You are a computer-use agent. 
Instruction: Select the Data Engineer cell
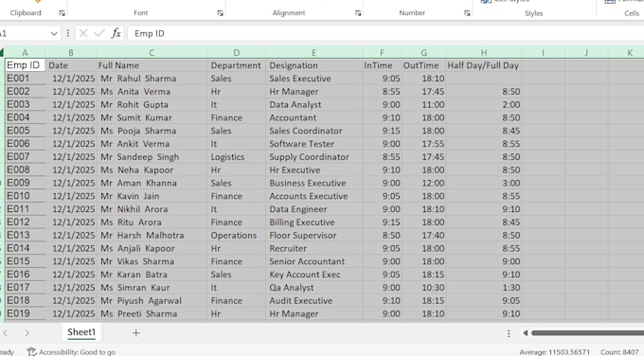[x=313, y=209]
